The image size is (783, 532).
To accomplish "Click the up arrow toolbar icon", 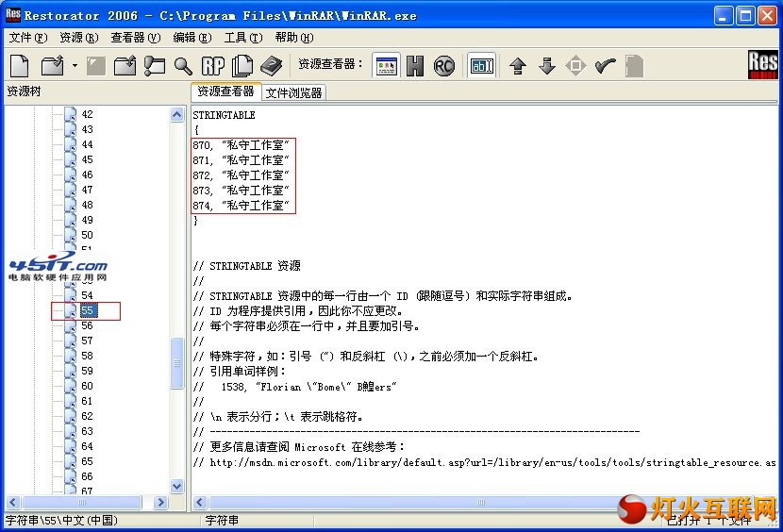I will 518,66.
